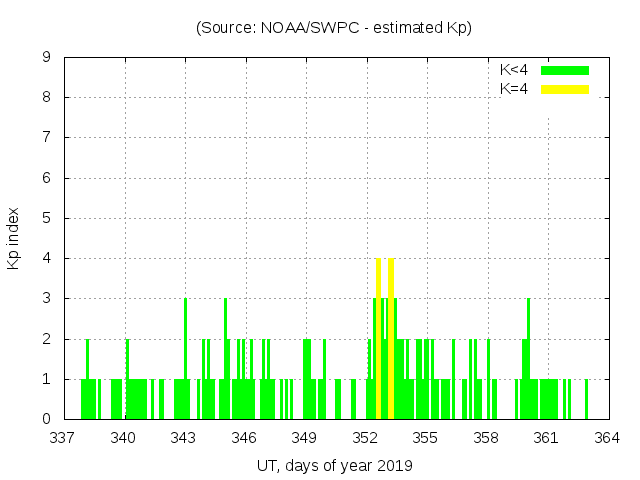
Task: Select the K=4 legend text label
Action: point(514,89)
